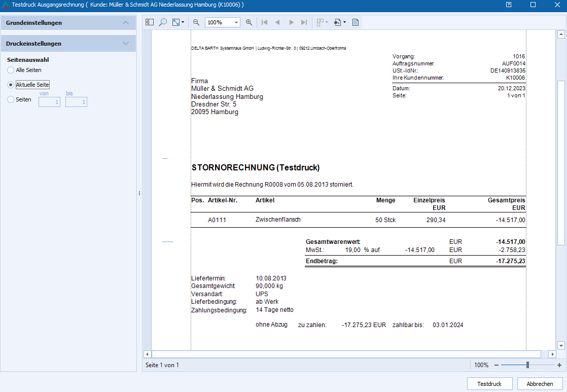
Task: Toggle the thumbnails sidebar icon in toolbar
Action: pos(149,22)
